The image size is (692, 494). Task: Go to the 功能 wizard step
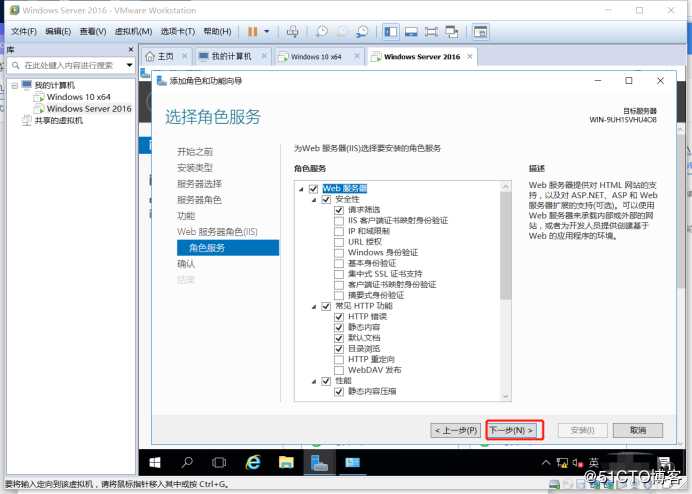[x=186, y=216]
